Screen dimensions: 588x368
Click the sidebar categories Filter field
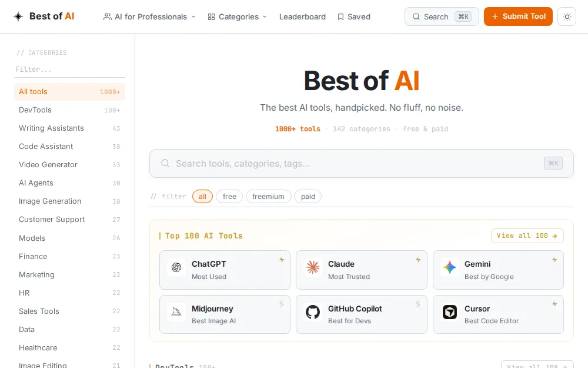point(69,69)
